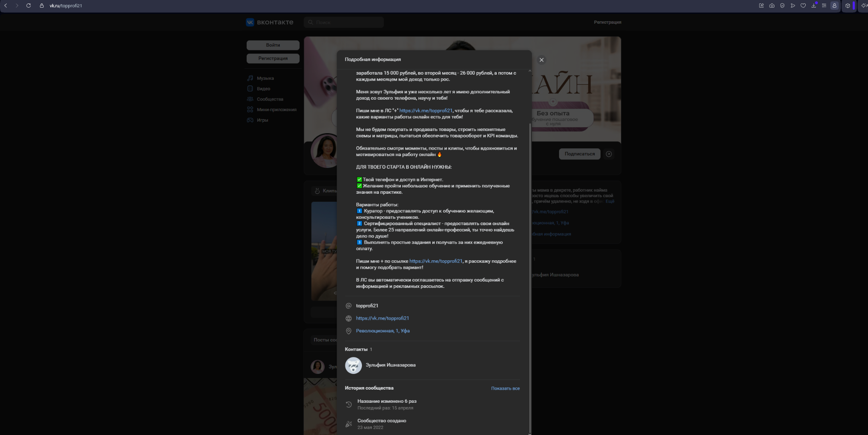
Task: Click the Регистрация button in sidebar
Action: (273, 59)
